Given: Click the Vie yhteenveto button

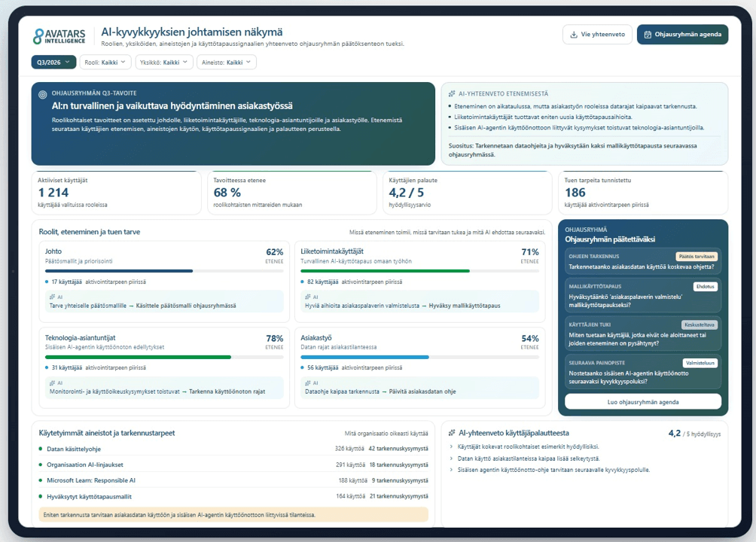Looking at the screenshot, I should coord(597,35).
